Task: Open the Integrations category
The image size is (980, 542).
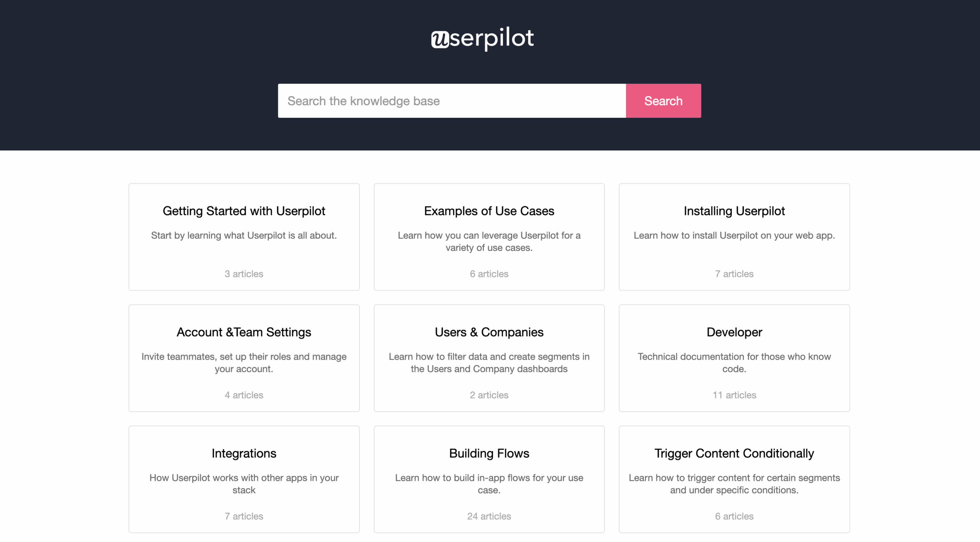Action: click(x=244, y=453)
